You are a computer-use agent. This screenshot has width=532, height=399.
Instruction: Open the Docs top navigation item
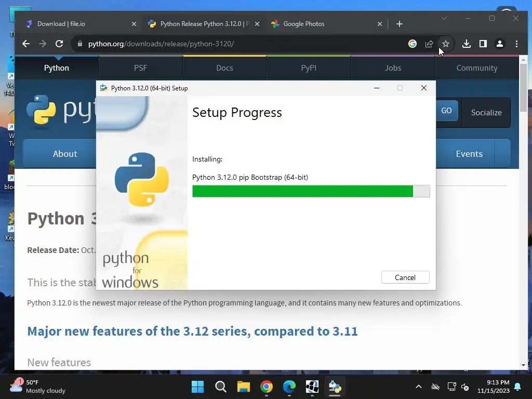coord(224,68)
